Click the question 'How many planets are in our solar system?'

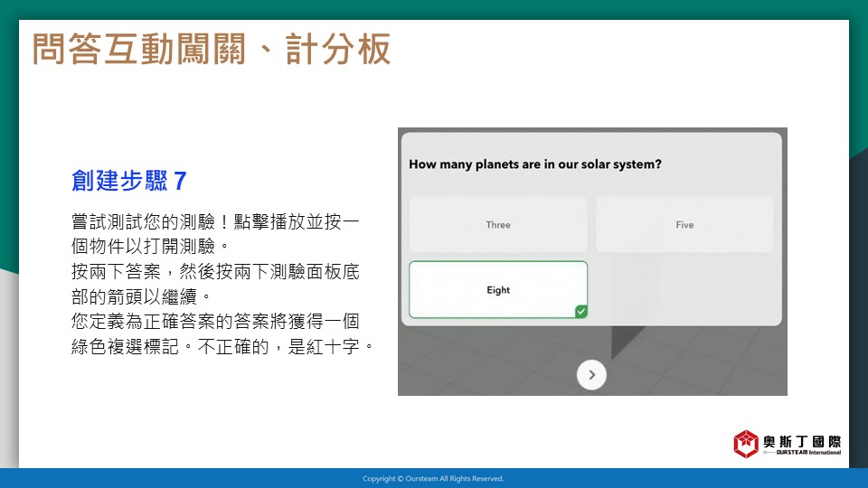coord(534,164)
